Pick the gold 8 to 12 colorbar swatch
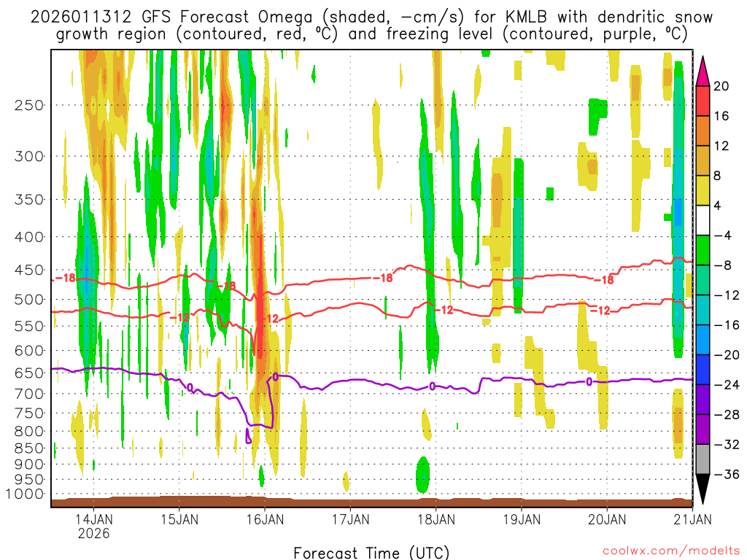 703,160
